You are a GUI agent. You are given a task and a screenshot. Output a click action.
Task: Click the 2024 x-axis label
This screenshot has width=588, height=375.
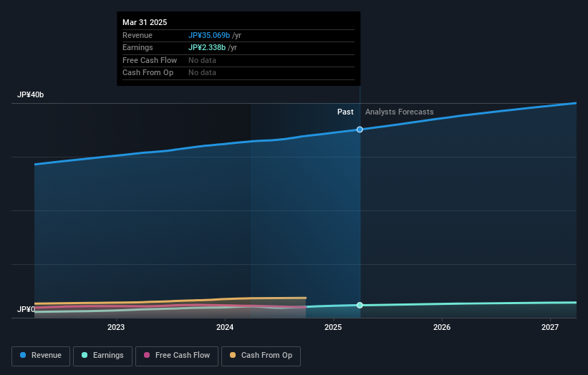225,328
